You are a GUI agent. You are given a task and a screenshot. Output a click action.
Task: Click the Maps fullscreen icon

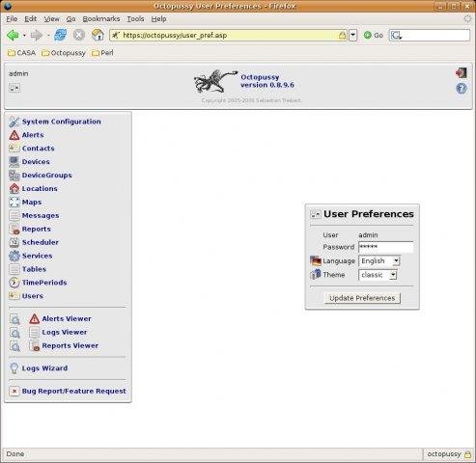coord(14,203)
